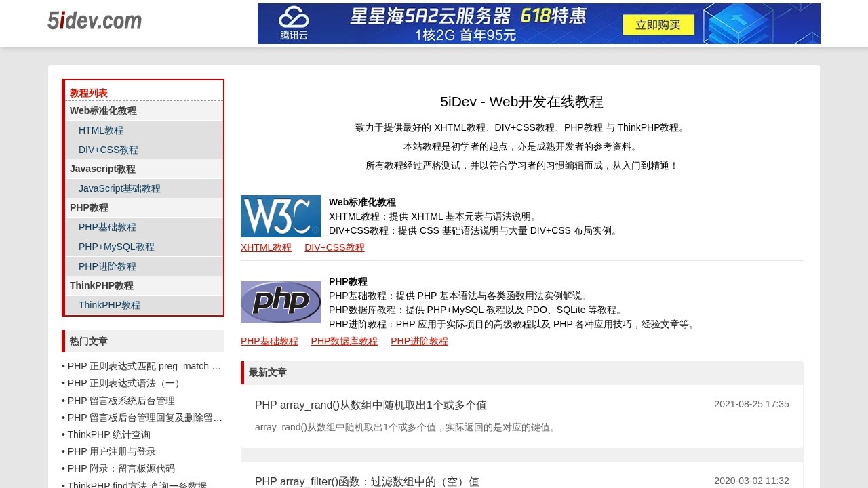Viewport: 868px width, 488px height.
Task: Open the PHP基础教程 sidebar entry
Action: [x=106, y=227]
